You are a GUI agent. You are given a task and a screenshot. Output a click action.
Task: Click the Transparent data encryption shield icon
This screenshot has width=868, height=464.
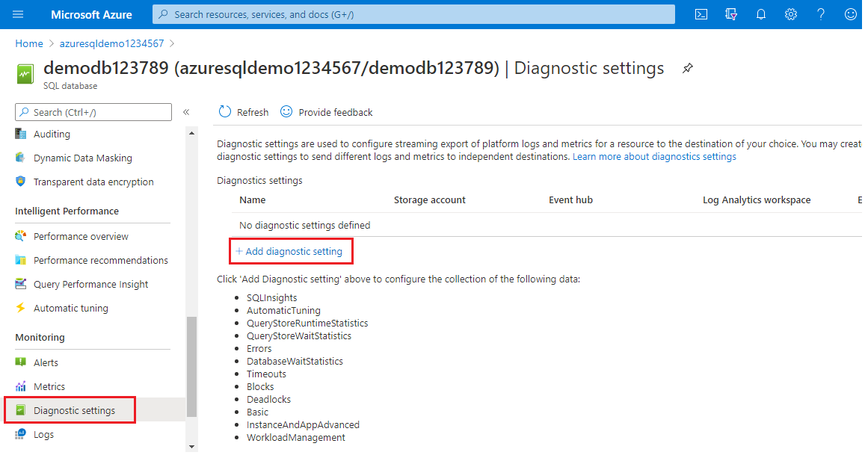coord(20,182)
